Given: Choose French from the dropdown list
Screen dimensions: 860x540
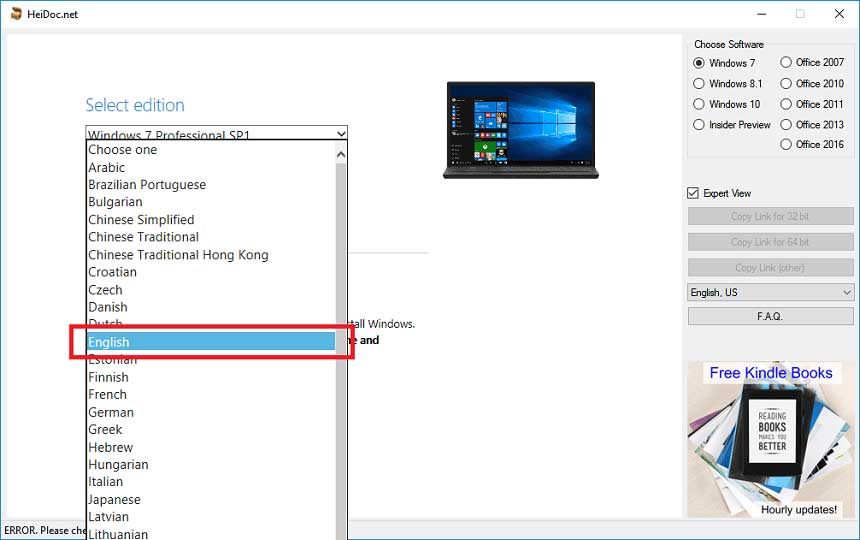Looking at the screenshot, I should [211, 394].
